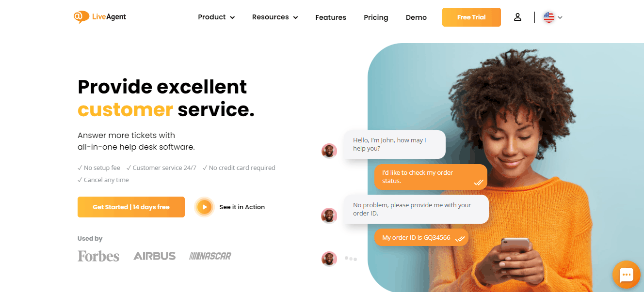Play the See it in Action video
Screen dimensions: 644x292
click(x=205, y=207)
